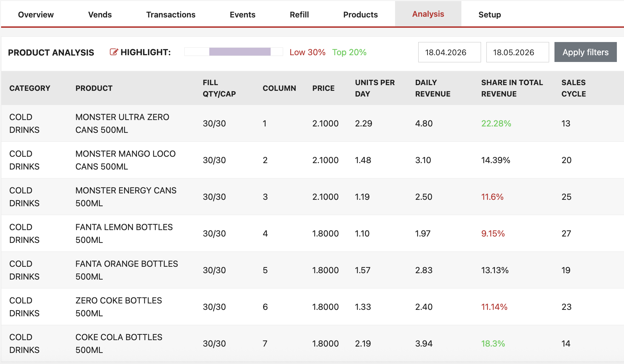Click daily revenue value 3.94

(424, 344)
